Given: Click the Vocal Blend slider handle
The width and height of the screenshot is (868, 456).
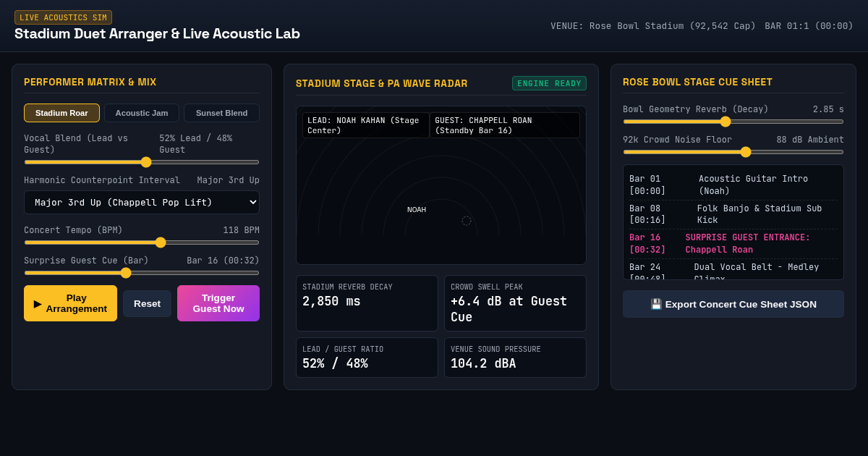Looking at the screenshot, I should click(146, 162).
